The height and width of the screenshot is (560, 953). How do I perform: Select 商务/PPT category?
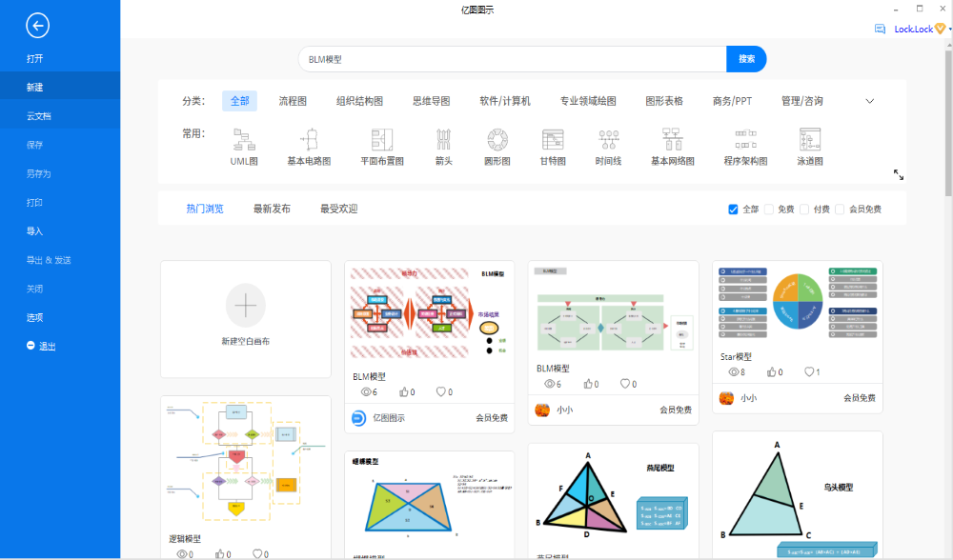pyautogui.click(x=732, y=101)
